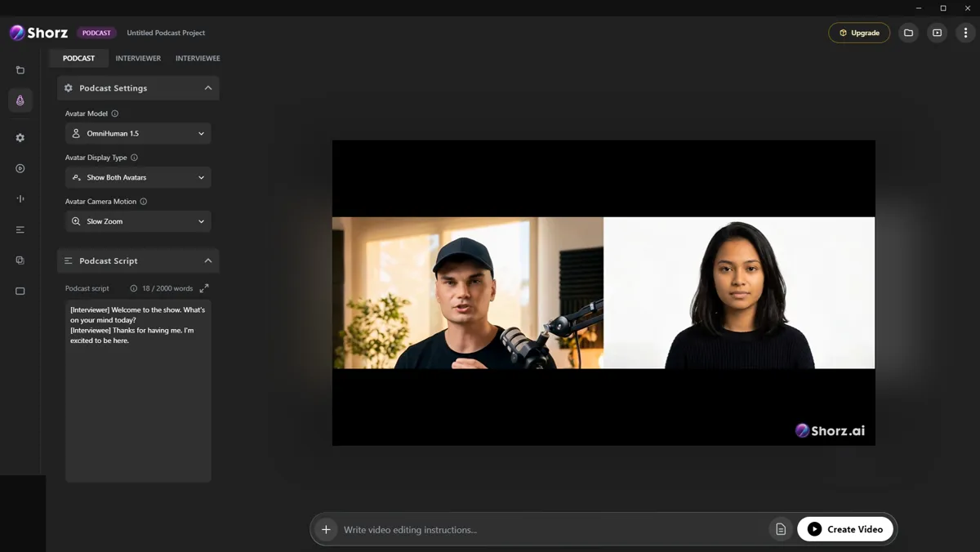Click the Create Video button
980x552 pixels.
point(845,529)
